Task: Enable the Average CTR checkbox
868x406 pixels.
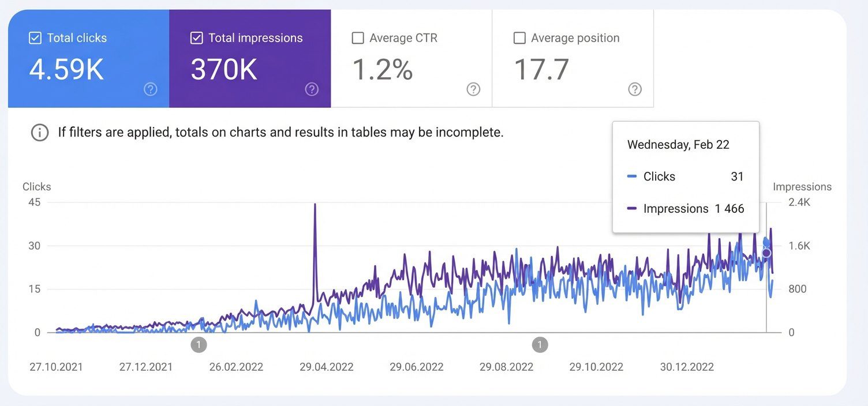Action: click(x=358, y=38)
